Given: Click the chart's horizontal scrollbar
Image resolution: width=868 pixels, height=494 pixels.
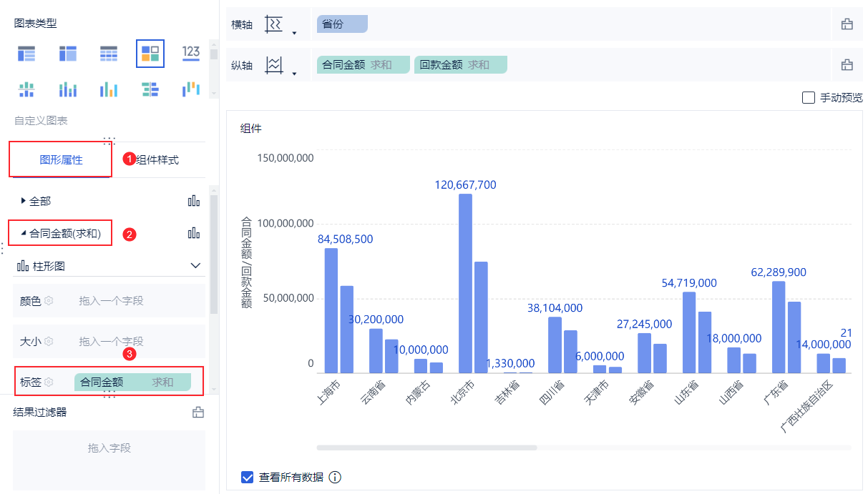Looking at the screenshot, I should click(426, 448).
